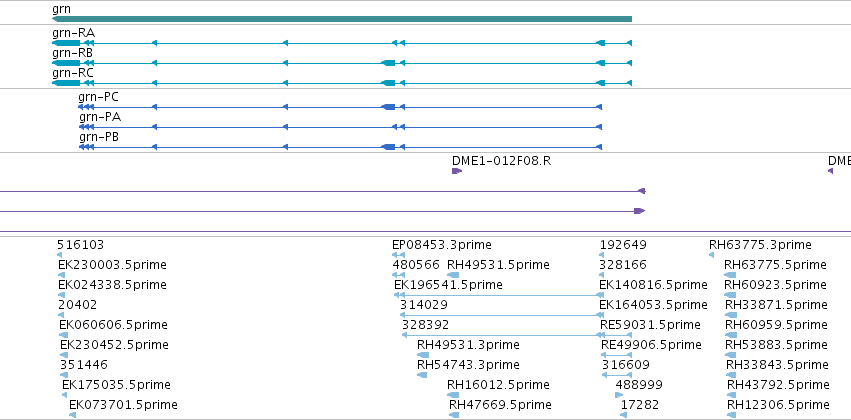851x420 pixels.
Task: Click the RH16012.5prime feature glyph
Action: click(453, 395)
